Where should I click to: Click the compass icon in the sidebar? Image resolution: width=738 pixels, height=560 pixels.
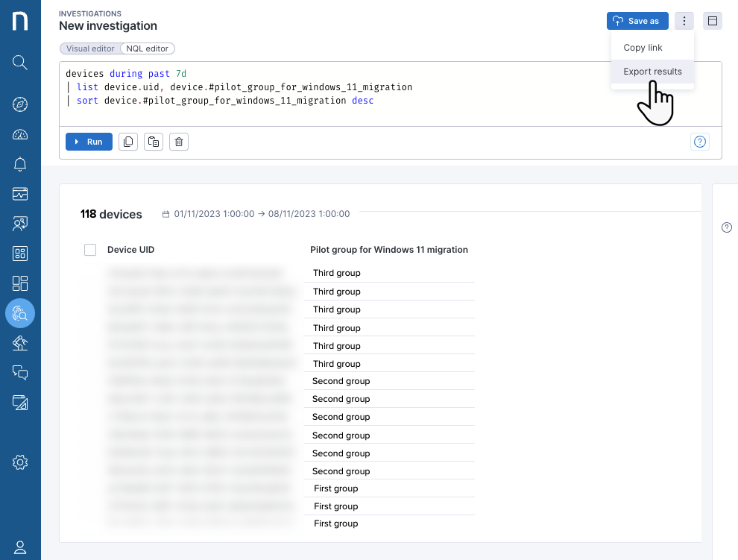tap(20, 104)
